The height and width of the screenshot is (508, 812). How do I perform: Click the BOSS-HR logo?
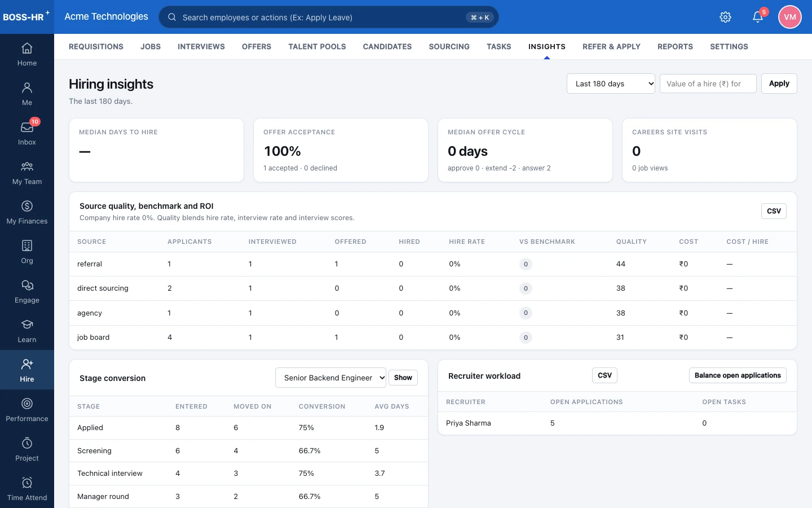pyautogui.click(x=25, y=16)
